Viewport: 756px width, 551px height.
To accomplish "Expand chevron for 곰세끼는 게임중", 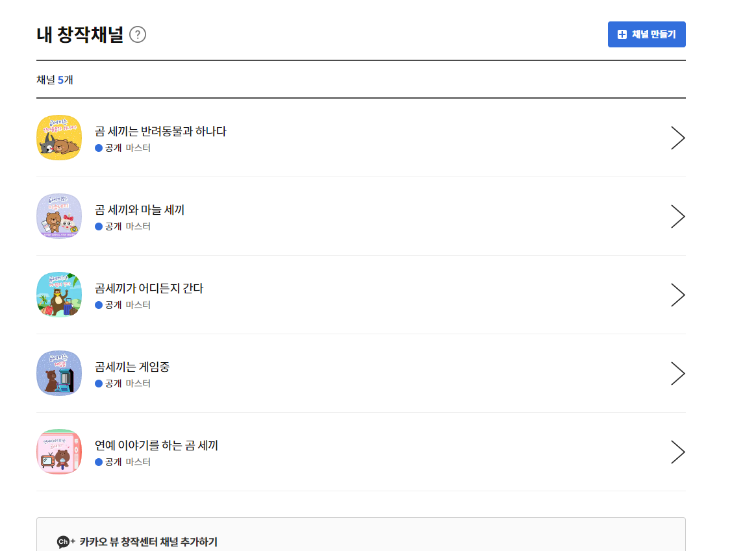I will point(678,373).
